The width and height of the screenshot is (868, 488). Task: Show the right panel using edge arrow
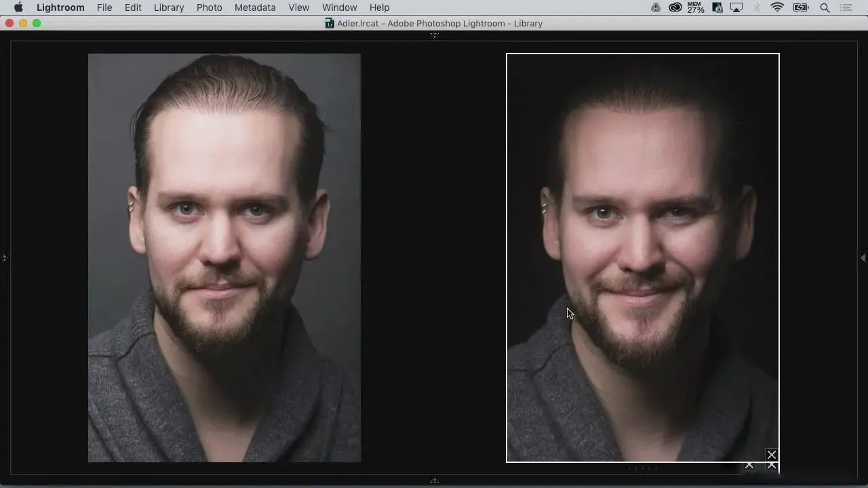(863, 258)
